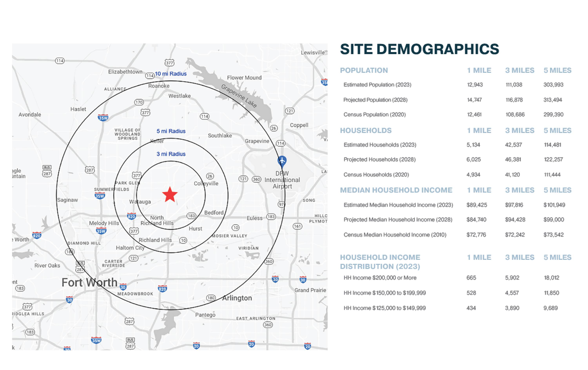Click the Fort Worth city label
This screenshot has height=370, width=588.
89,283
